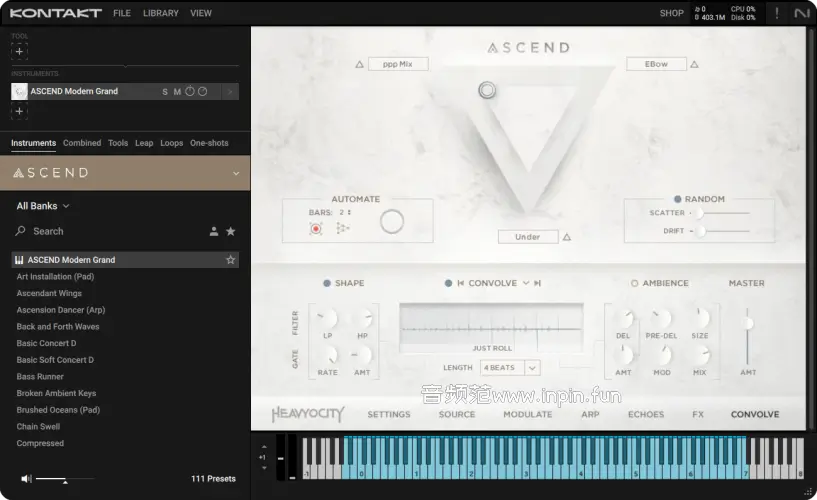Open the All Banks dropdown
Viewport: 817px width, 500px height.
pyautogui.click(x=43, y=206)
